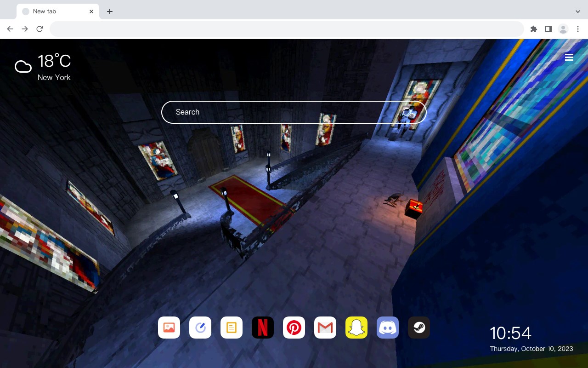Go back to previous page
Viewport: 588px width, 368px height.
tap(10, 29)
